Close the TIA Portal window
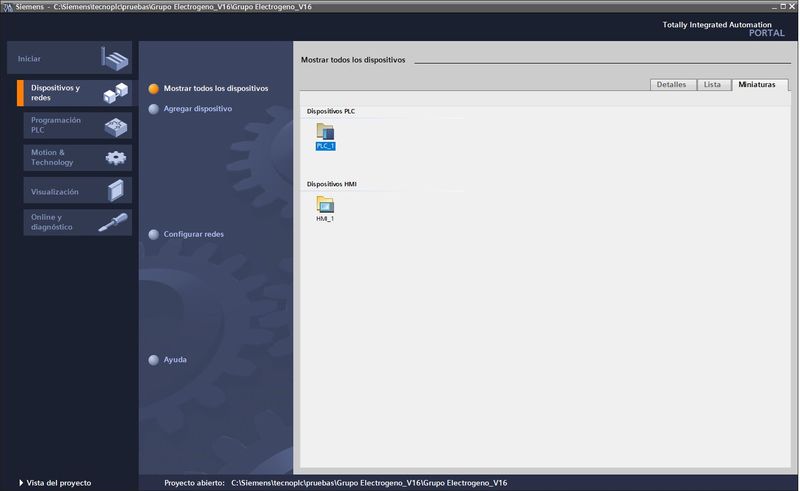This screenshot has width=800, height=491. pos(792,7)
